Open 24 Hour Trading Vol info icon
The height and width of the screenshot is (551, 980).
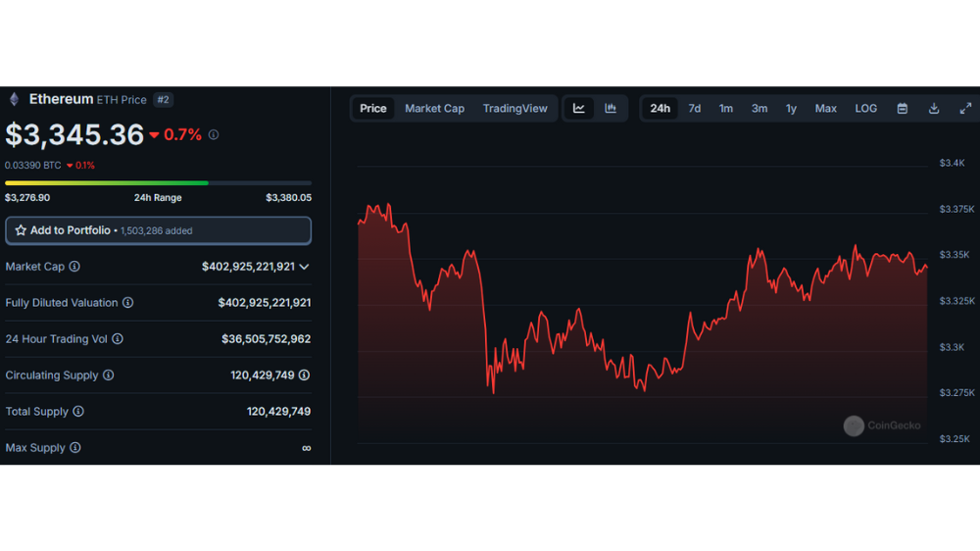pyautogui.click(x=118, y=339)
